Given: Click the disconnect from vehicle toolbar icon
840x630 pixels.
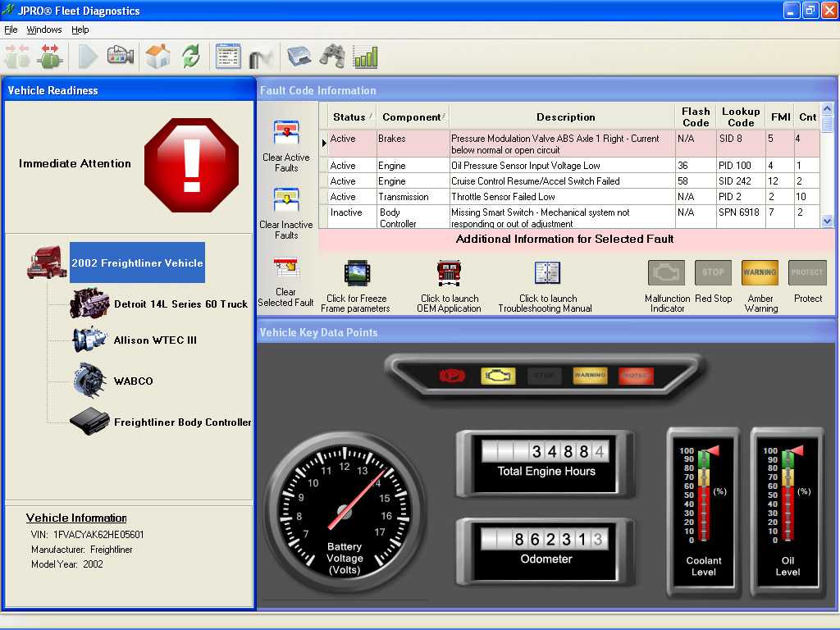Looking at the screenshot, I should pyautogui.click(x=50, y=57).
